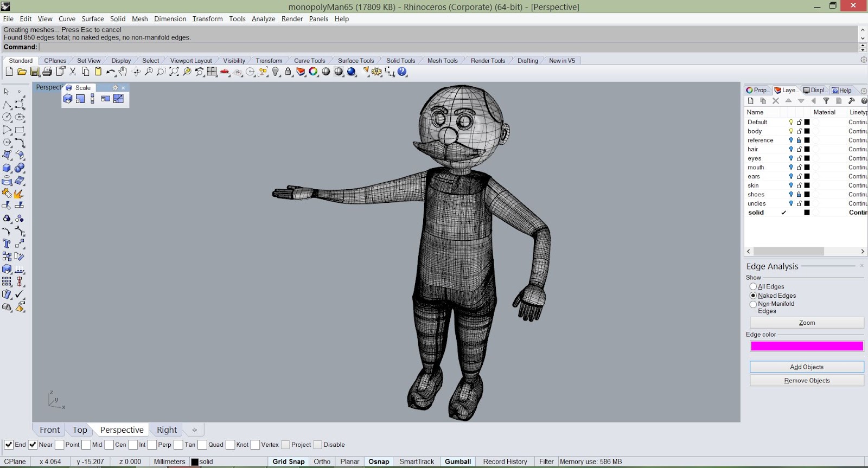Toggle the Near osnap checkbox
The image size is (868, 468).
tap(33, 445)
